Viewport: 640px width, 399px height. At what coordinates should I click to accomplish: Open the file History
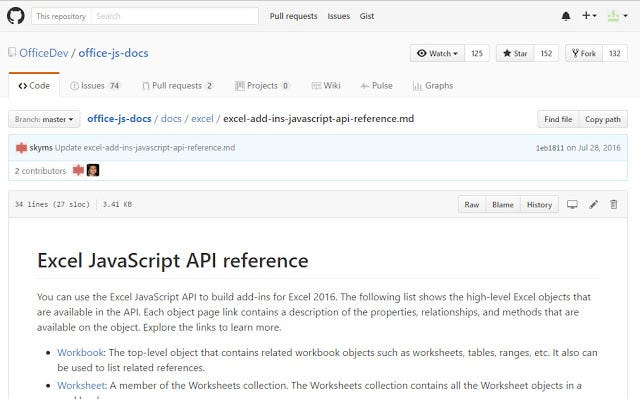click(x=539, y=205)
